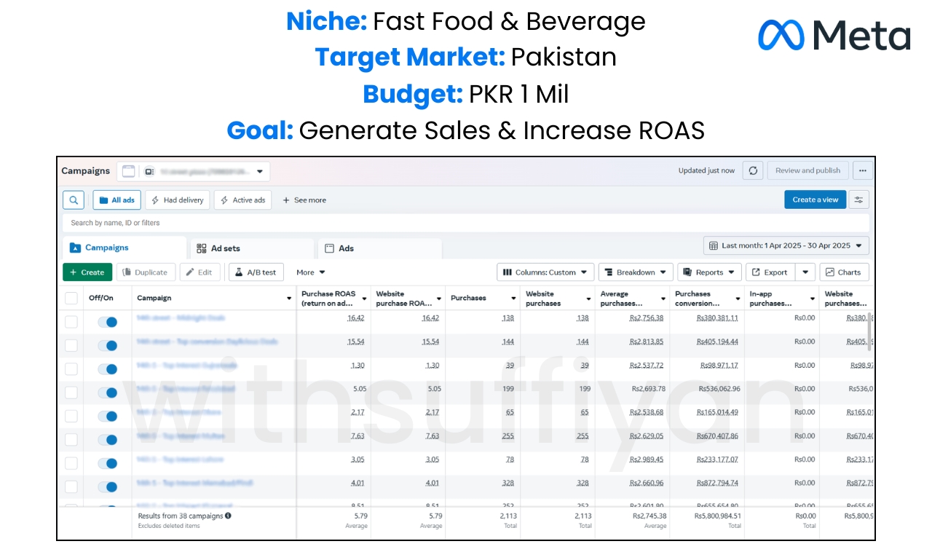Open the view settings sliders icon
This screenshot has width=932, height=560.
click(x=859, y=200)
